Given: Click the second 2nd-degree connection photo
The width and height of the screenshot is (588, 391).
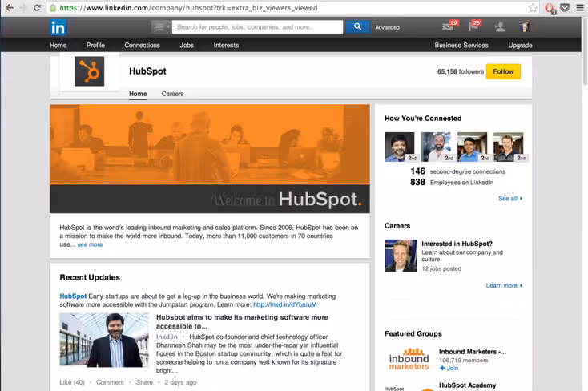Looking at the screenshot, I should tap(436, 147).
